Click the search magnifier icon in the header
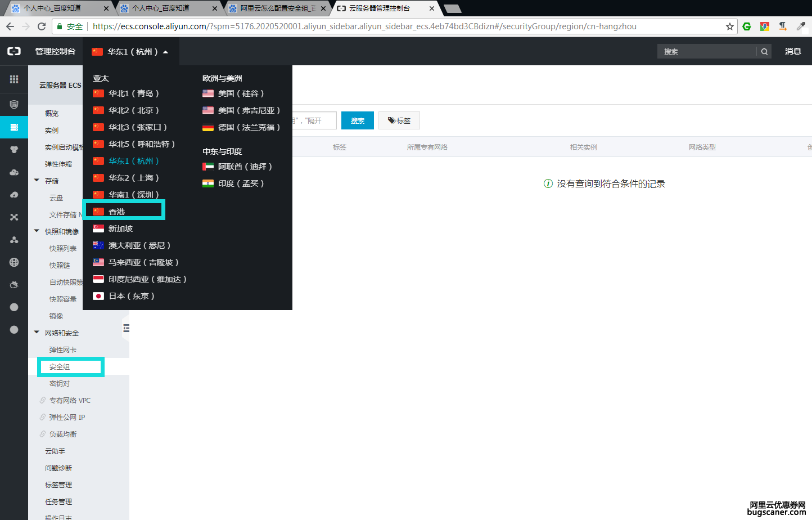The width and height of the screenshot is (812, 520). (764, 51)
